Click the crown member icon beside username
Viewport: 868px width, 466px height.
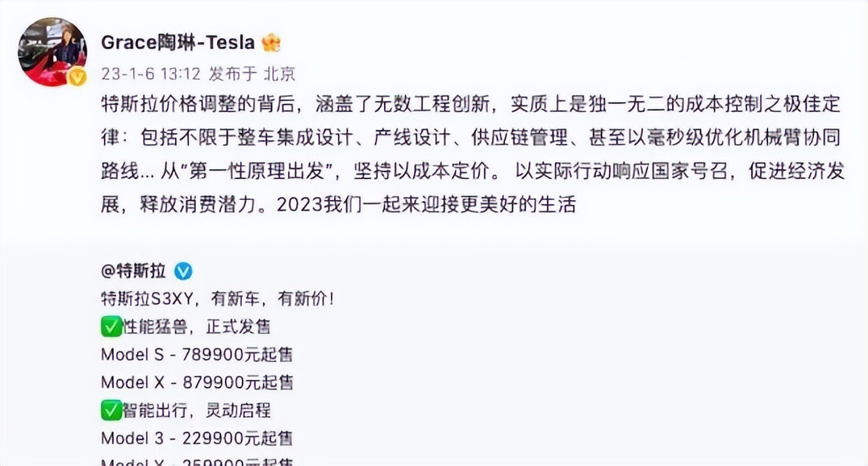pos(271,43)
